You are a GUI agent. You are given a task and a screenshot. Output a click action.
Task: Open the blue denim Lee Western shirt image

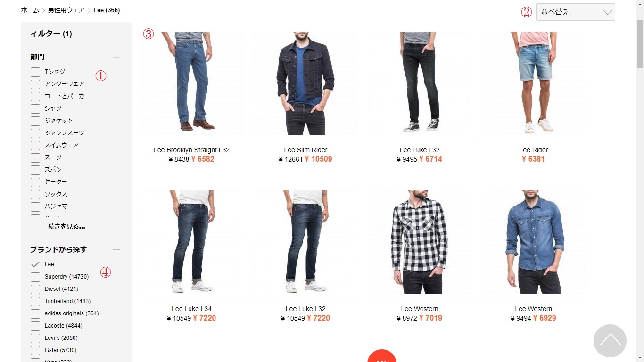coord(534,242)
